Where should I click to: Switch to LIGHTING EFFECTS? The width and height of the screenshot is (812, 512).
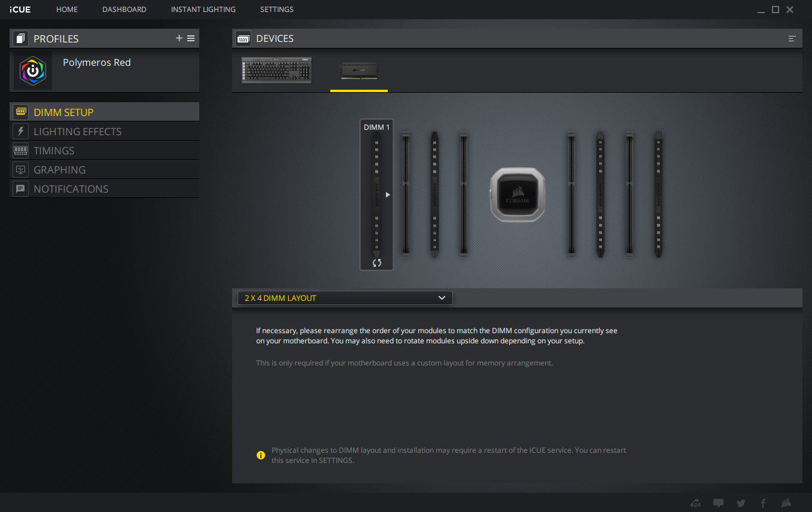(x=104, y=131)
